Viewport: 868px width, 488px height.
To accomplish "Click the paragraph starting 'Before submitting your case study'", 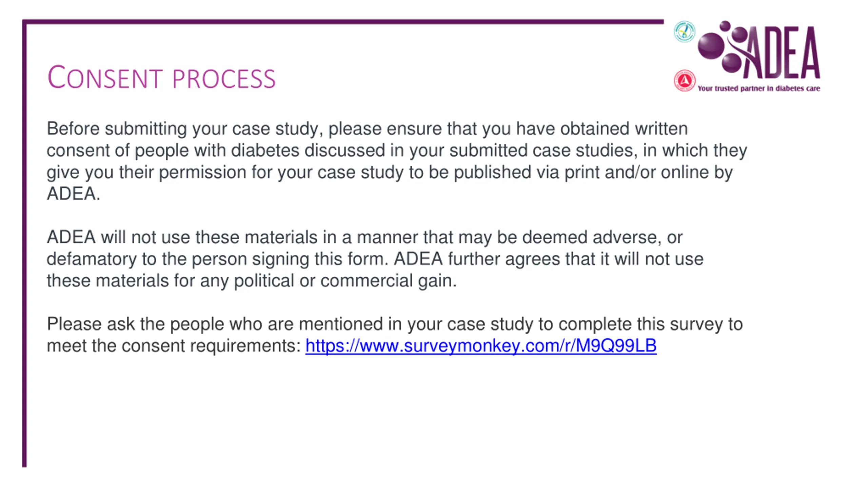I will click(x=397, y=161).
